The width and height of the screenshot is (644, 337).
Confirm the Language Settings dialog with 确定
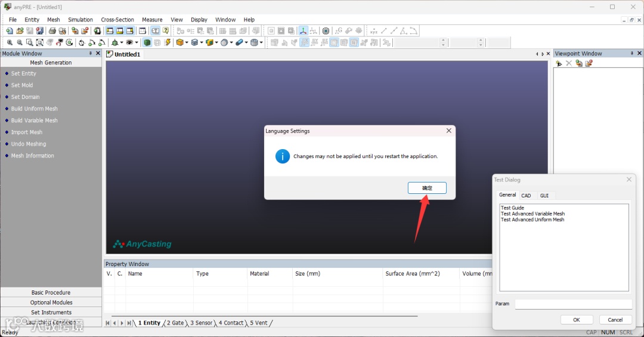point(427,188)
